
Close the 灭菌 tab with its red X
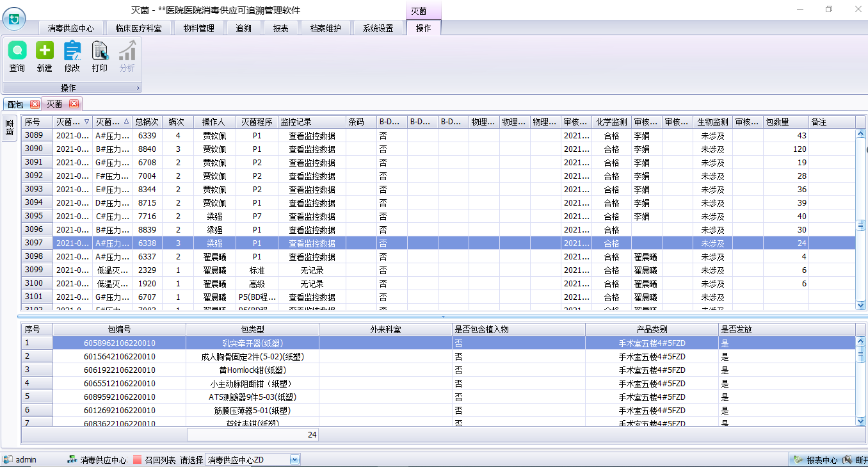pos(74,104)
